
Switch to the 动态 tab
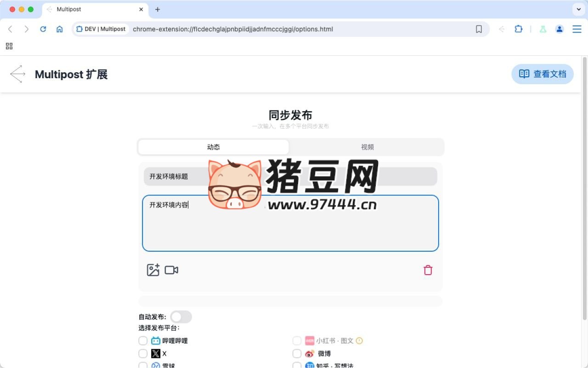214,147
